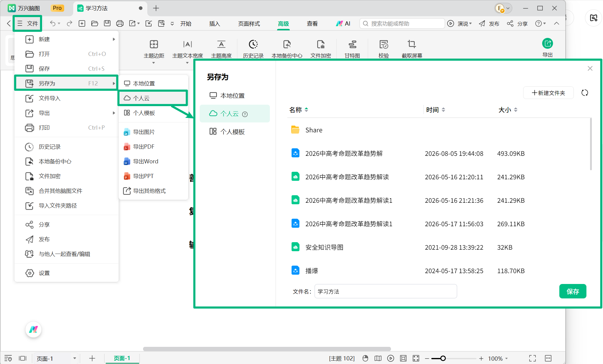
Task: Click the green 导出 icon in ribbon
Action: 548,44
